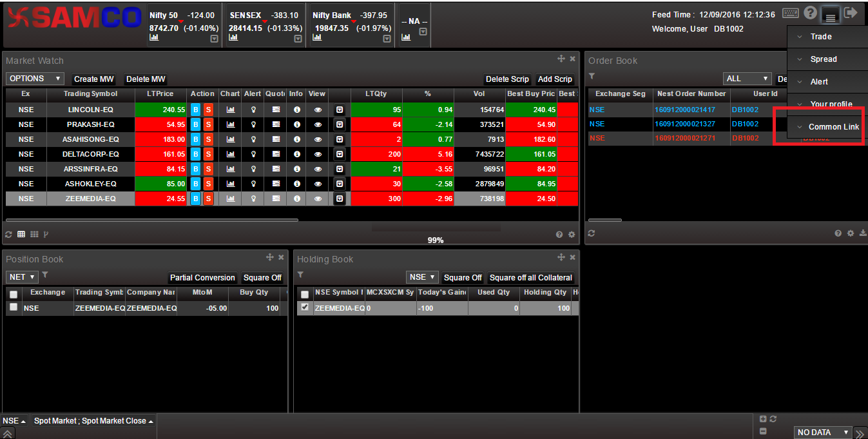Set an alert bulb for DELTACORP-EQ

pyautogui.click(x=253, y=154)
